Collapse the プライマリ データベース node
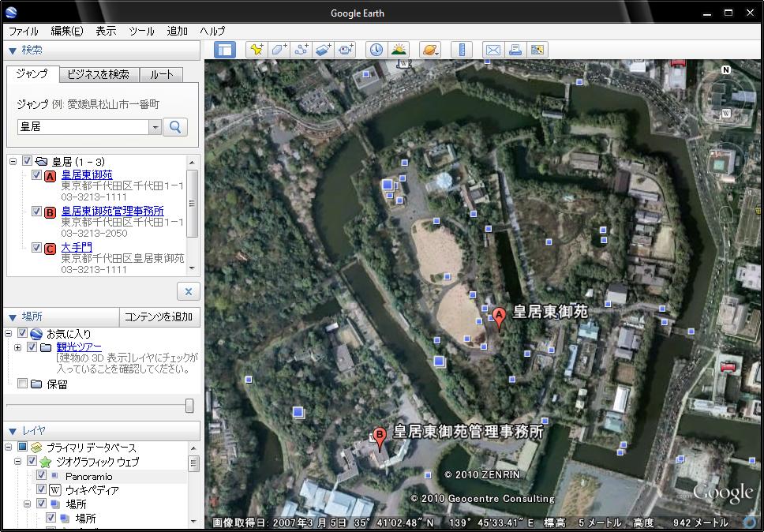The height and width of the screenshot is (532, 764). (8, 447)
